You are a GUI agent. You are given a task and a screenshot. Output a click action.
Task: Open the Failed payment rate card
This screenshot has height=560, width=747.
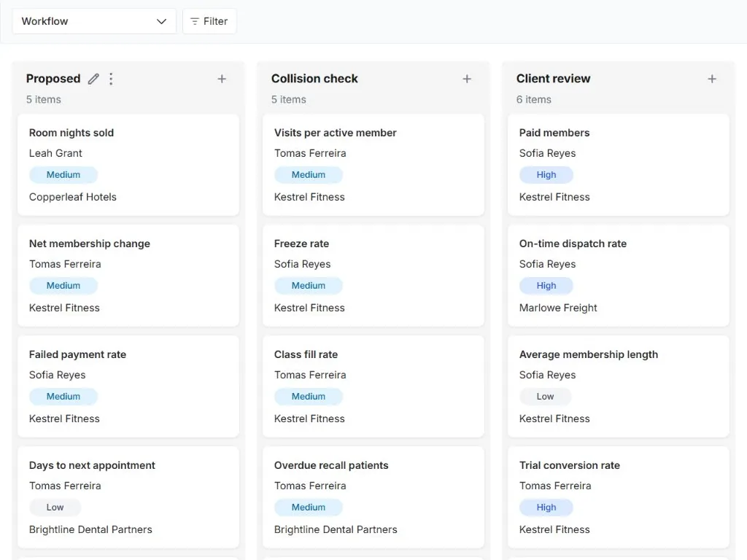click(x=128, y=386)
